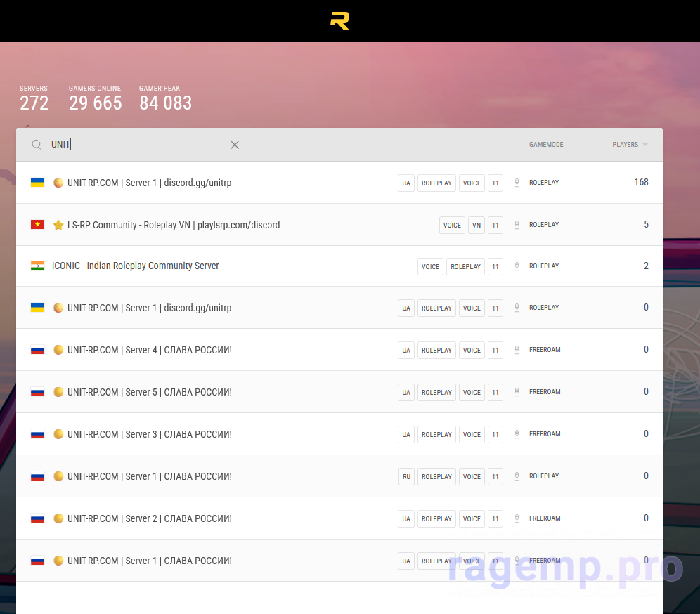Click player count 2 on ICONIC row
This screenshot has height=614, width=700.
[x=646, y=266]
